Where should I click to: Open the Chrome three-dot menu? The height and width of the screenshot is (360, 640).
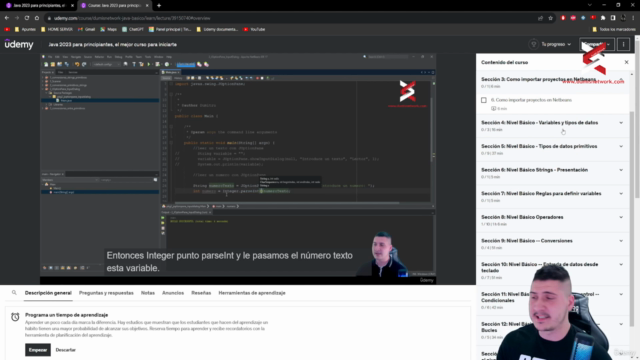(633, 18)
